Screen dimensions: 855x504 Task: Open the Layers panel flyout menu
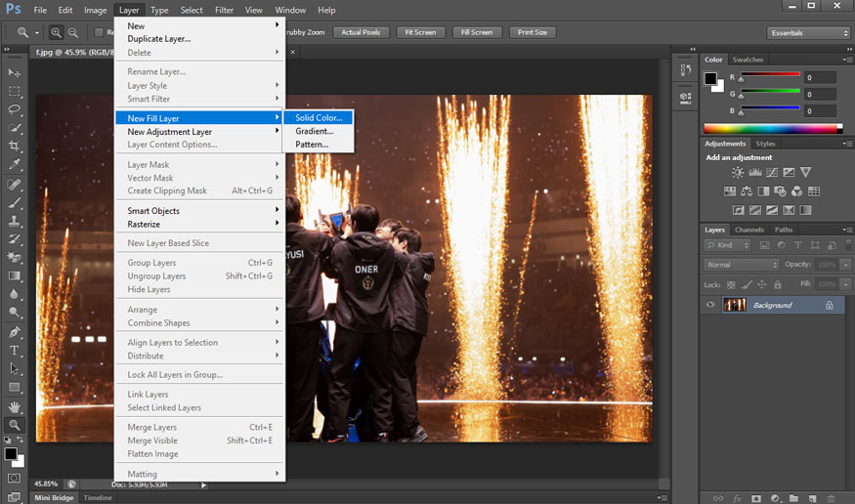[847, 230]
